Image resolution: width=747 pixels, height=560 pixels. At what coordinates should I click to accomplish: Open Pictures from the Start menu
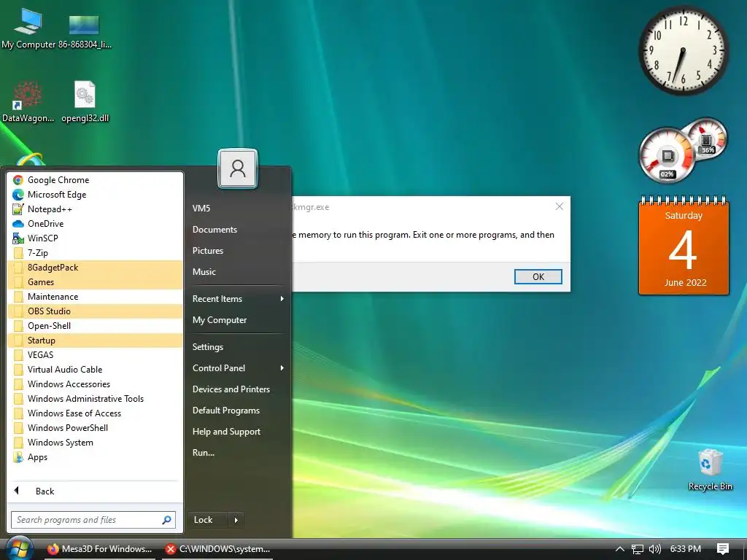[x=237, y=251]
